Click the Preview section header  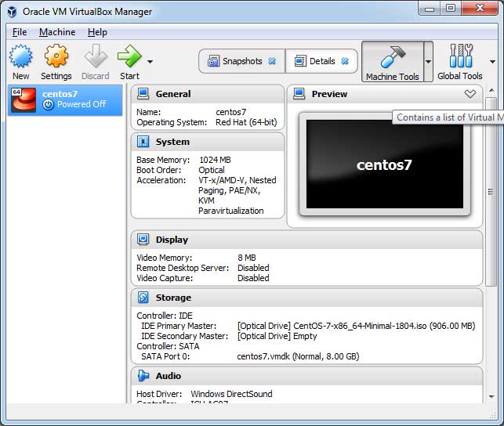pos(385,94)
